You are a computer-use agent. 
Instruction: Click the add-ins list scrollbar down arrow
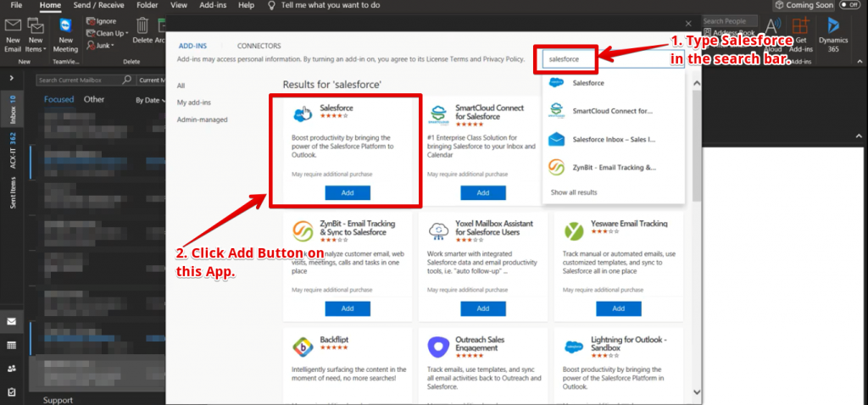point(697,391)
